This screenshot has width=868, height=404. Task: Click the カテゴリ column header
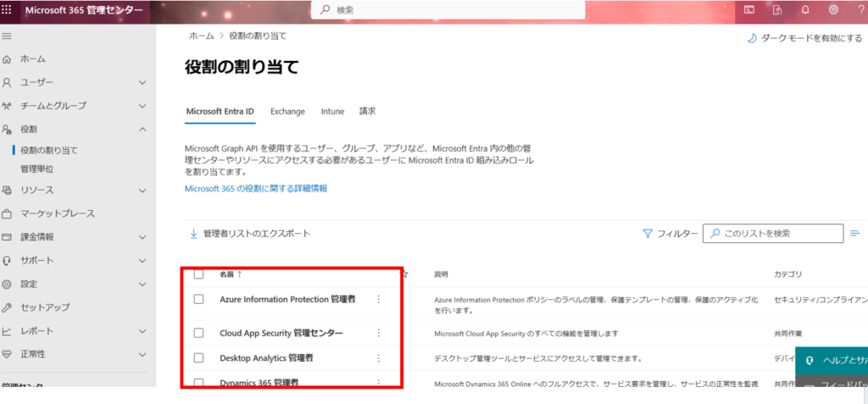tap(787, 274)
